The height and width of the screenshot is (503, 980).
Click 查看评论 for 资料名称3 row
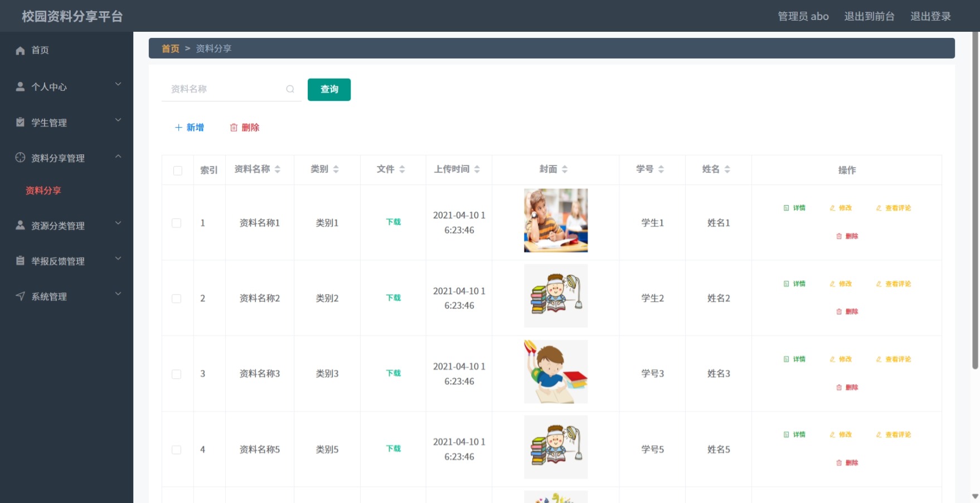(x=893, y=359)
